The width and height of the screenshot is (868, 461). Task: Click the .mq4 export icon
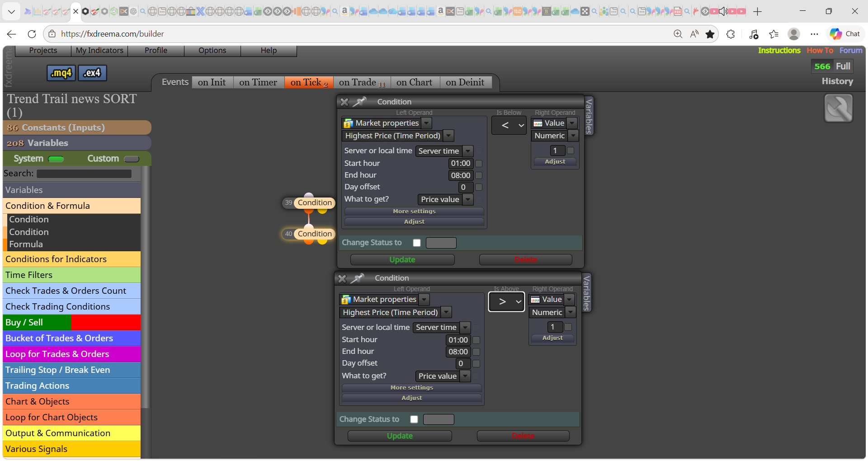(x=61, y=73)
